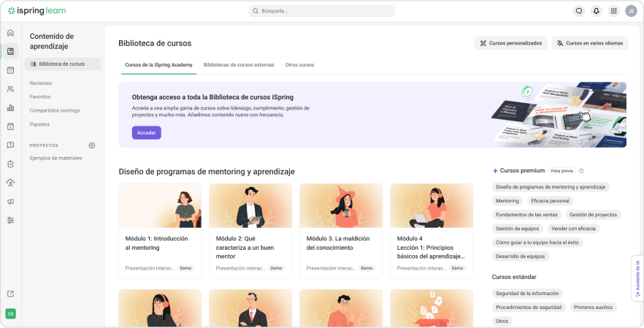The height and width of the screenshot is (328, 644).
Task: Click the external link icon in sidebar
Action: tap(11, 294)
